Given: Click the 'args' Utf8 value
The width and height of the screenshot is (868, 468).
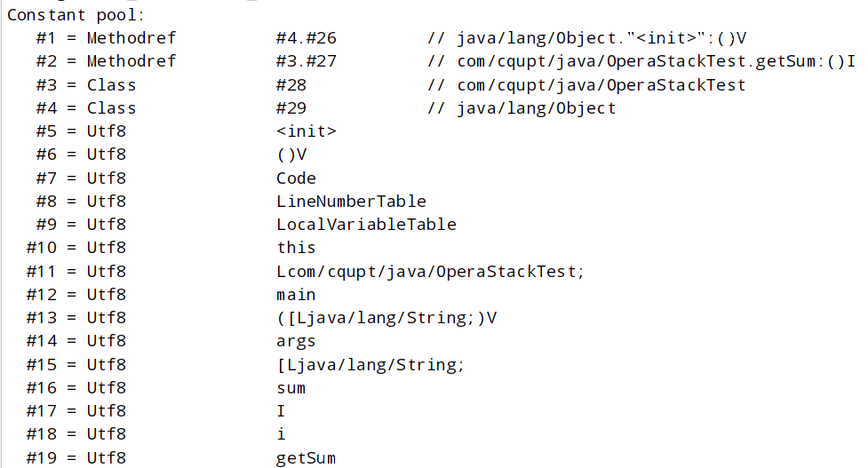Looking at the screenshot, I should 296,342.
